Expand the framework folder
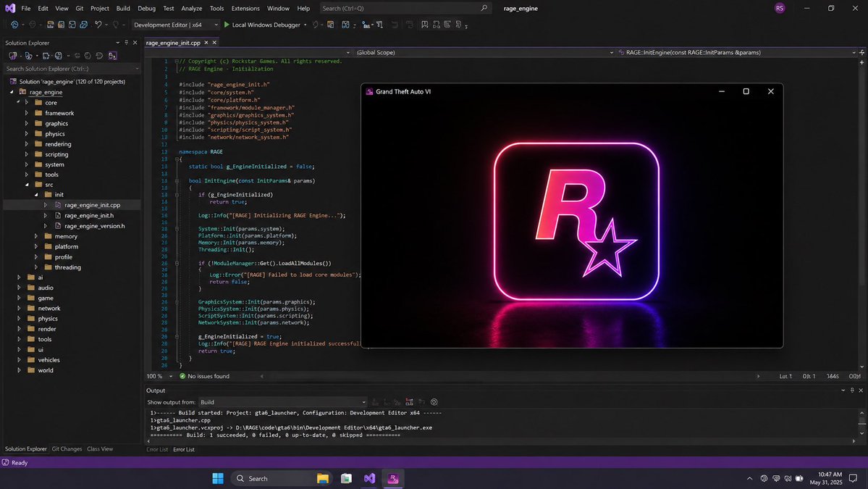 pos(27,113)
